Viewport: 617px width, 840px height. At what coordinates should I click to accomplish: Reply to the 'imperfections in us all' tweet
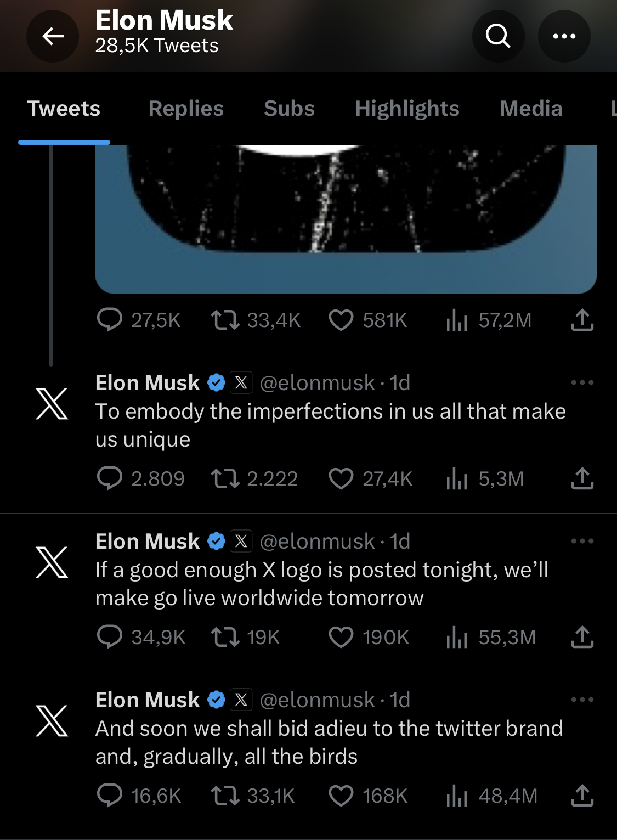[110, 479]
